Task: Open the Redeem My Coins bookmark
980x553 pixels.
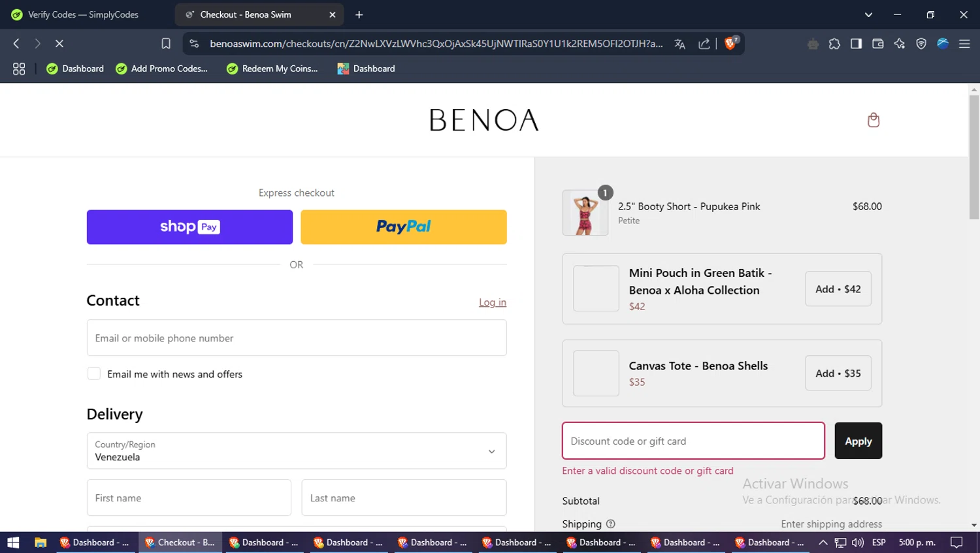Action: pos(272,69)
